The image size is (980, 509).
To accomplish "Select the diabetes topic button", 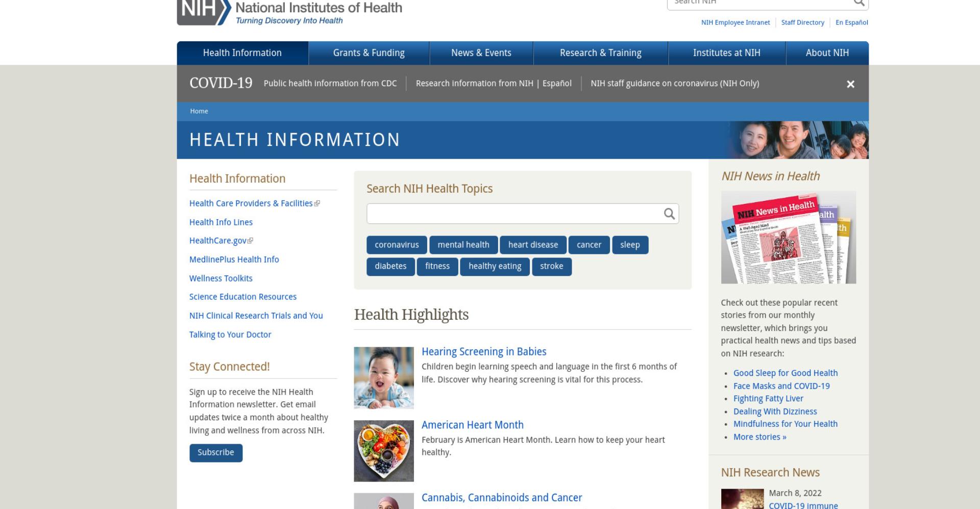I will coord(390,266).
